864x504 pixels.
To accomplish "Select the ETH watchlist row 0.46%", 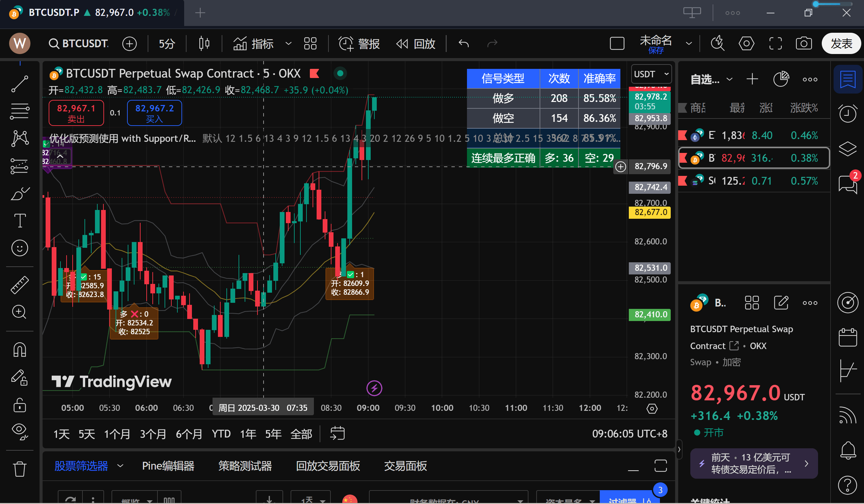I will (x=754, y=135).
